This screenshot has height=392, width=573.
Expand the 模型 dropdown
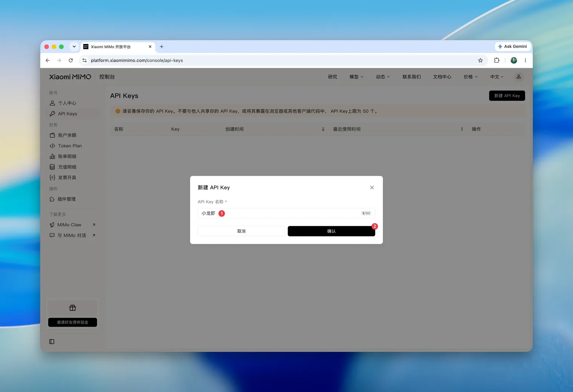[356, 77]
